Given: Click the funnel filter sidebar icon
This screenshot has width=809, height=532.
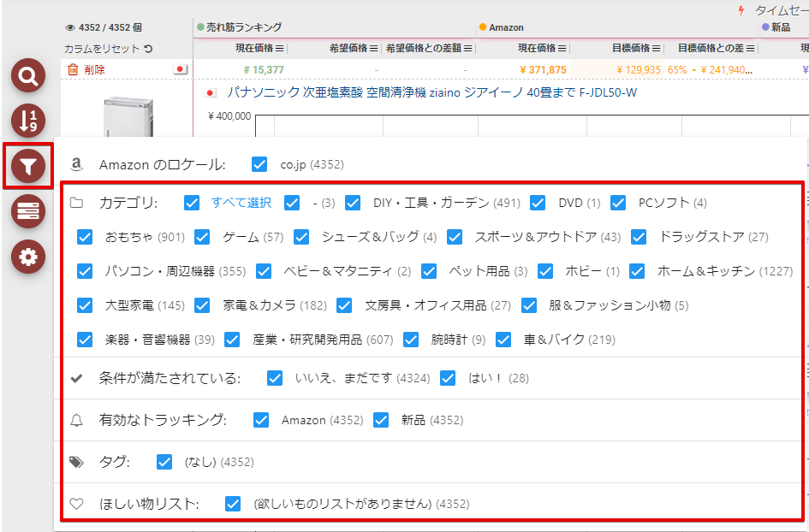Looking at the screenshot, I should point(28,167).
